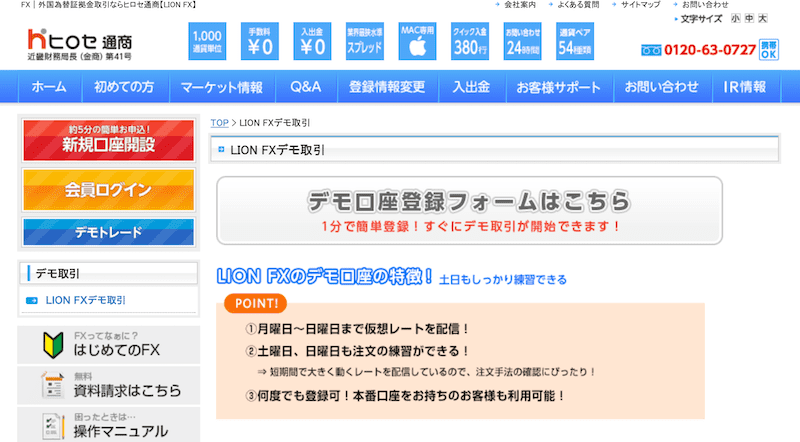800x442 pixels.
Task: Click the 0120-63-0727 phone number
Action: (710, 50)
